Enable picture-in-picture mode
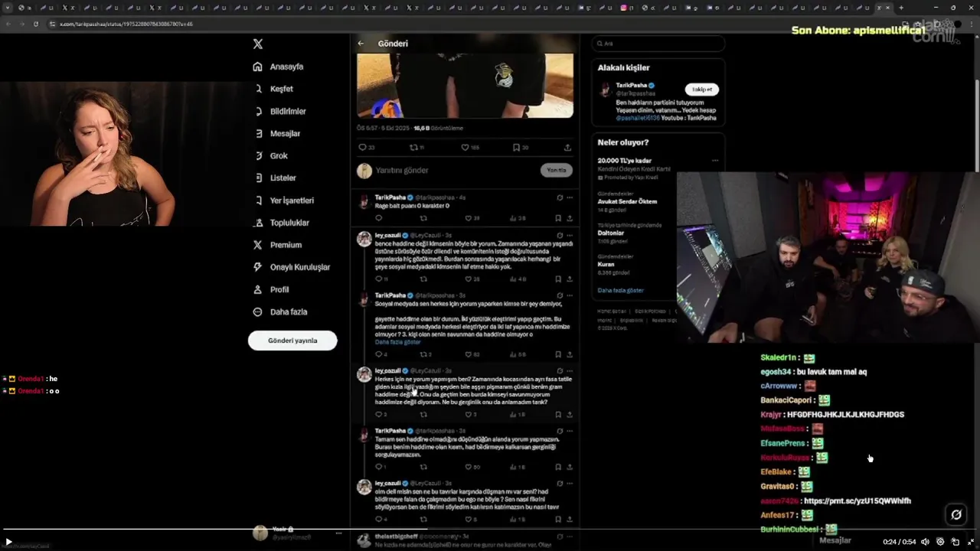Screen dimensions: 980x551 click(x=955, y=542)
